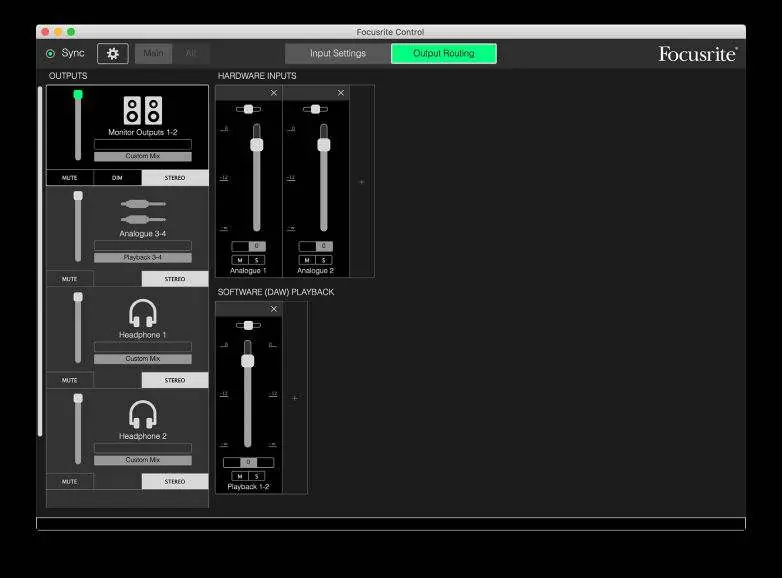Viewport: 782px width, 578px height.
Task: Mute the Analogue 2 input channel
Action: (x=307, y=260)
